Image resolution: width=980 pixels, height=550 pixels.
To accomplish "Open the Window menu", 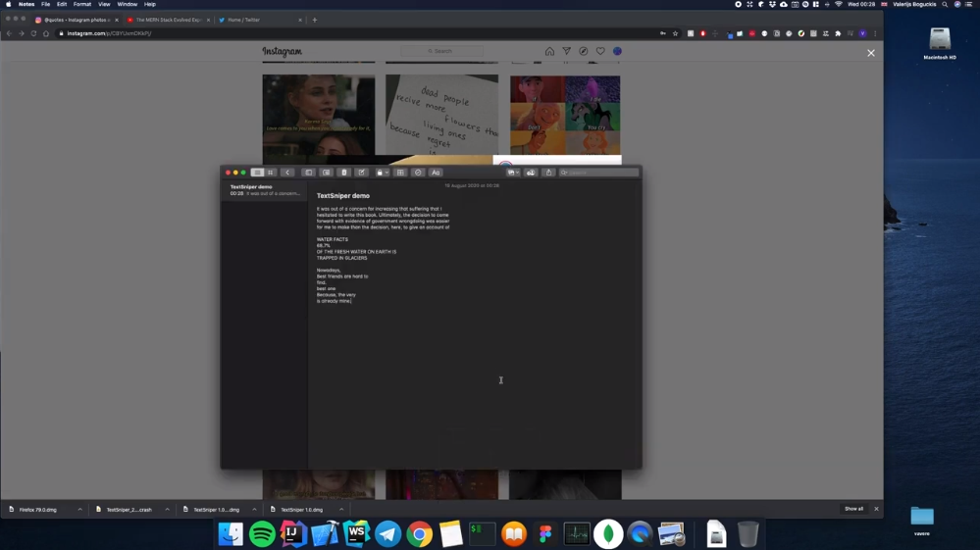I will pyautogui.click(x=127, y=4).
